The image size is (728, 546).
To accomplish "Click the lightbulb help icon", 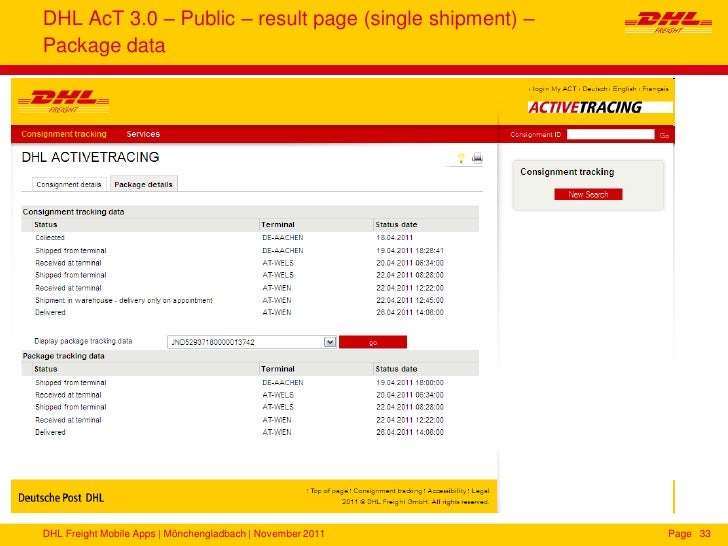I will point(461,158).
